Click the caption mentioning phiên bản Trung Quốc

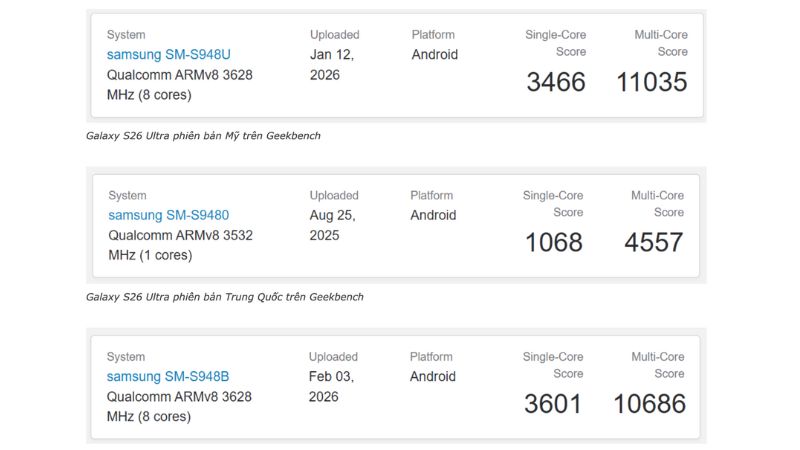point(224,297)
